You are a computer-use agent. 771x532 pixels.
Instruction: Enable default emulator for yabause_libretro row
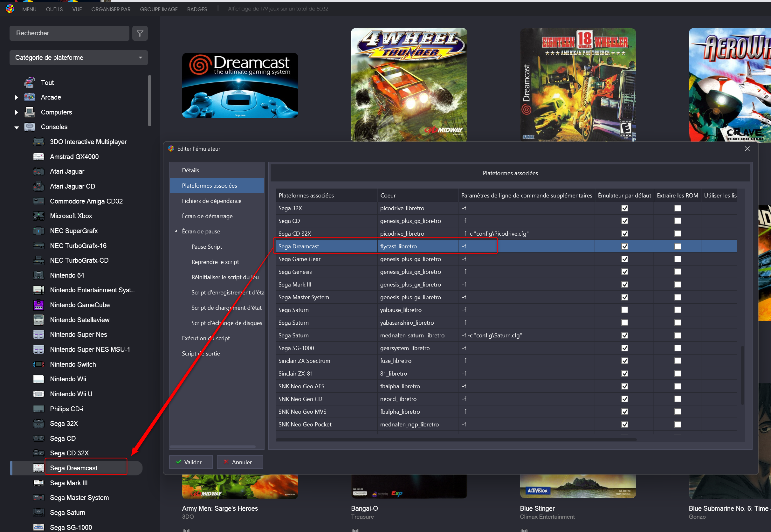tap(624, 310)
